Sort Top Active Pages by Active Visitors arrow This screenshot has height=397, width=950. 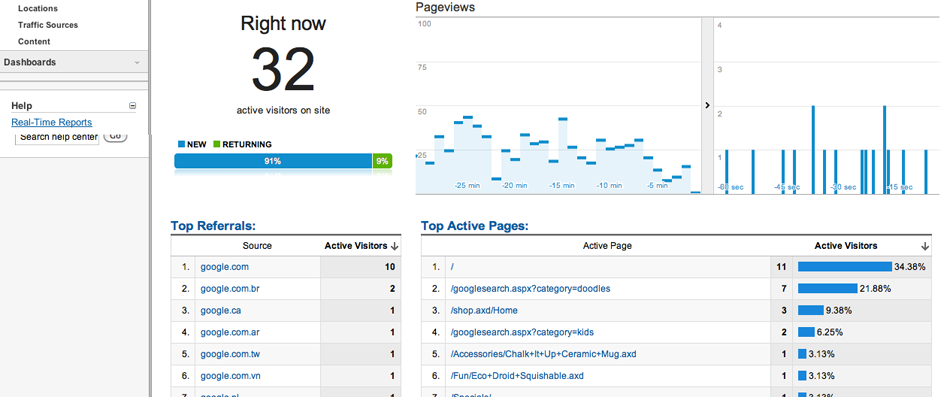tap(925, 246)
